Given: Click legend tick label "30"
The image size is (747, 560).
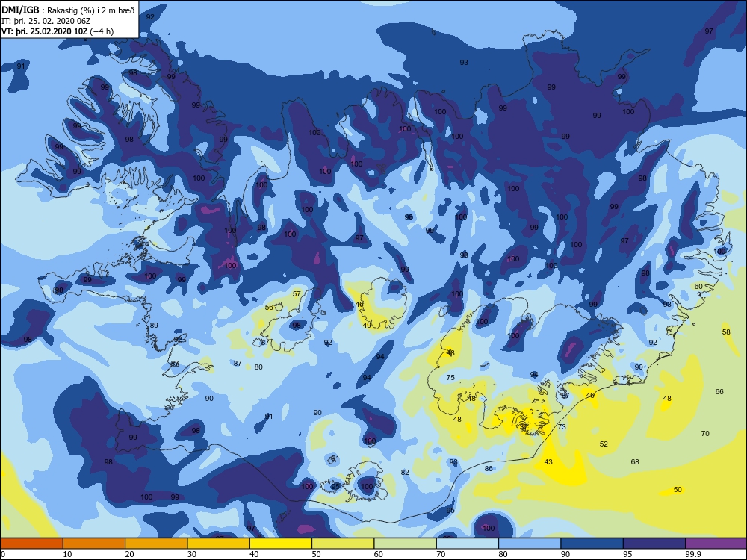Looking at the screenshot, I should 192,554.
